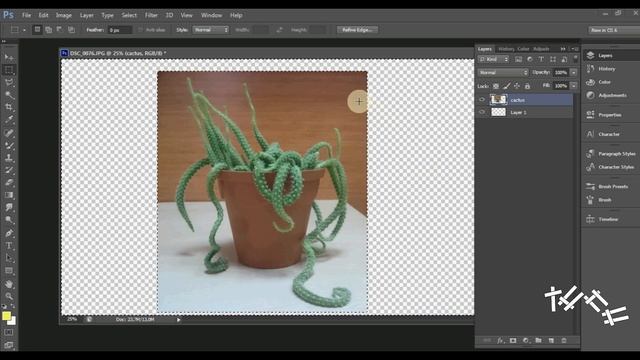Image resolution: width=640 pixels, height=360 pixels.
Task: Select the Quick Selection tool
Action: click(9, 95)
